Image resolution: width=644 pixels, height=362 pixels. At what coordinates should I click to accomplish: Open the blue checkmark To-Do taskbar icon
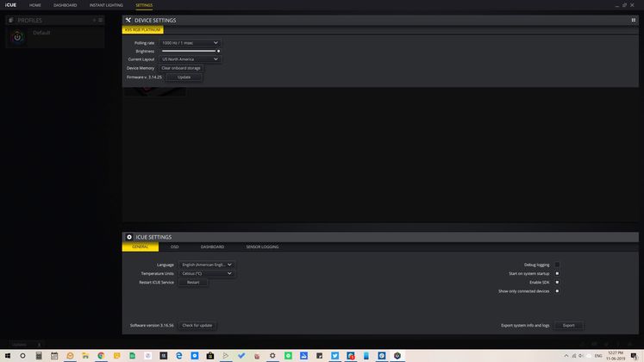(x=241, y=356)
